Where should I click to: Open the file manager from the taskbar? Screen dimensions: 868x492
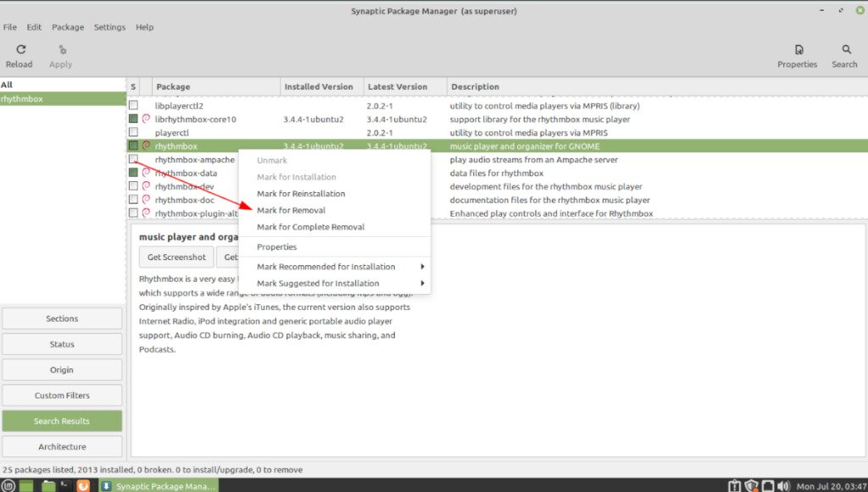coord(48,485)
